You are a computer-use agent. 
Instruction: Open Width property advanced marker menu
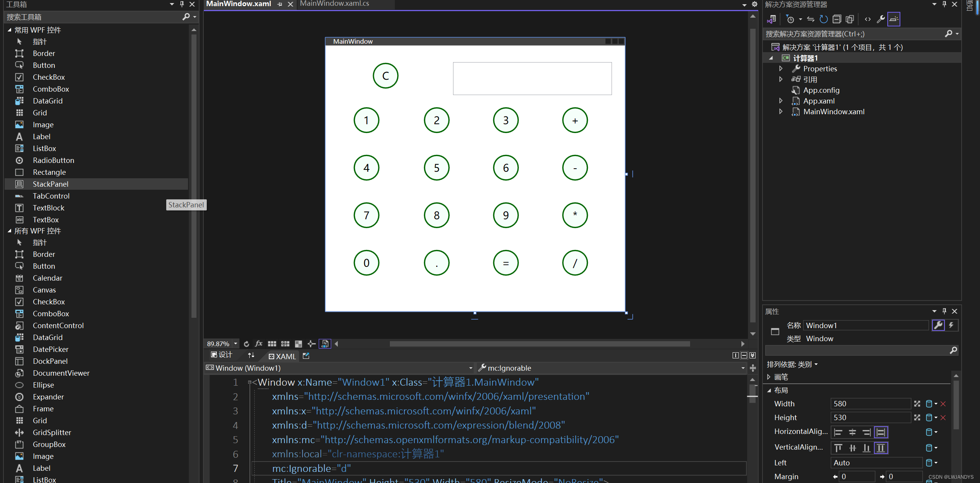(931, 404)
